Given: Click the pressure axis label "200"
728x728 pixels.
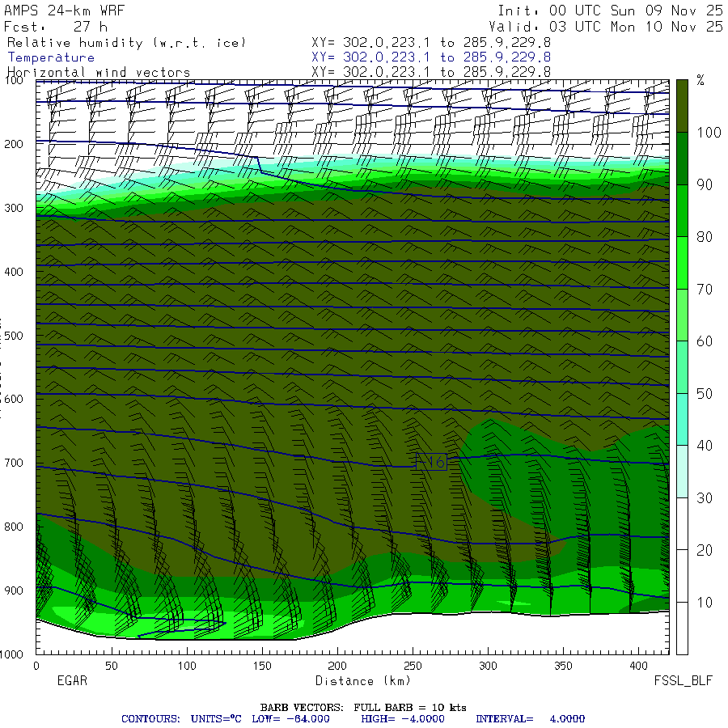Looking at the screenshot, I should point(14,144).
